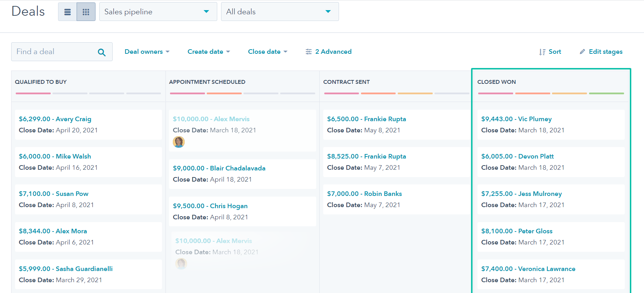Click the Edit stages pencil icon

point(582,52)
